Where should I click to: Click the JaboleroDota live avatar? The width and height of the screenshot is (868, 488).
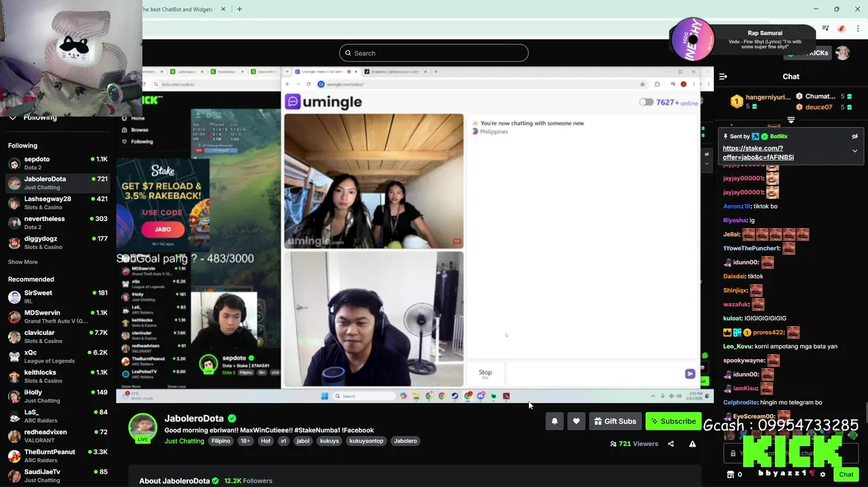[143, 428]
